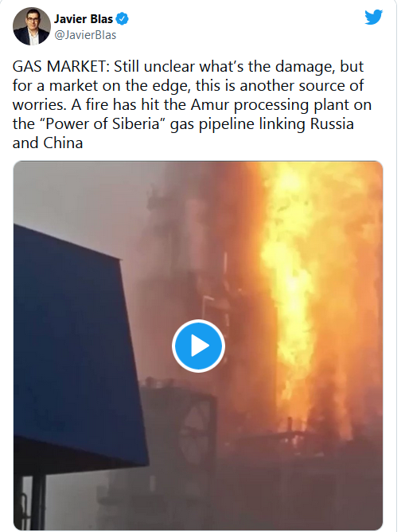Click the white triangle inside play button
The image size is (409, 532).
[x=200, y=346]
